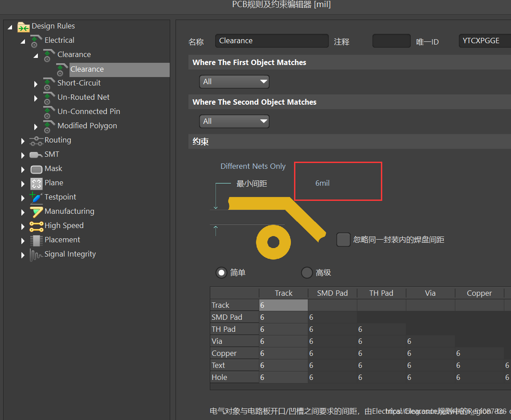Select the 简单 (Simple) radio option
This screenshot has height=420, width=511.
click(221, 273)
